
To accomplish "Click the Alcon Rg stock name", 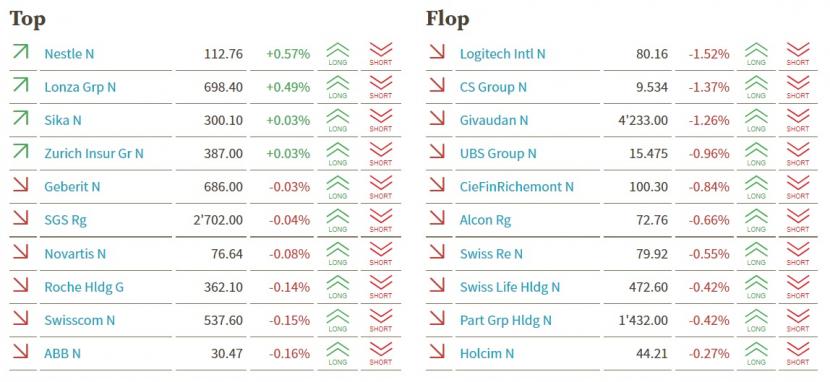I will [485, 220].
